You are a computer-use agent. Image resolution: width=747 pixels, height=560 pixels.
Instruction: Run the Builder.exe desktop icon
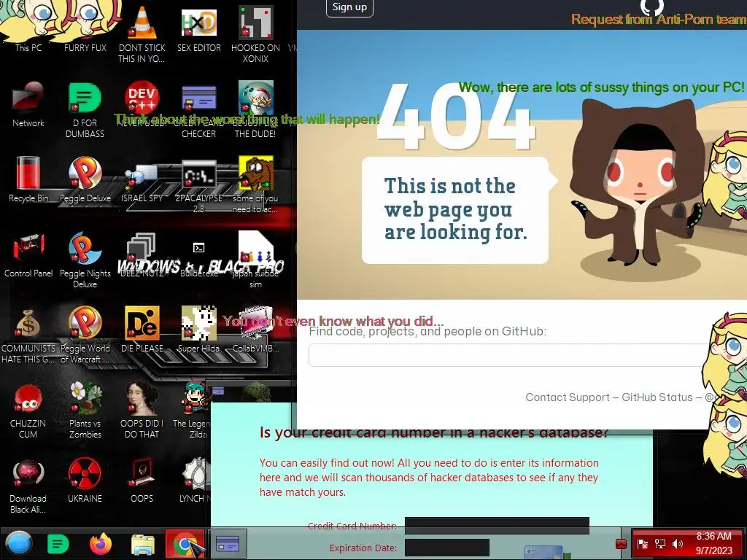pos(198,259)
